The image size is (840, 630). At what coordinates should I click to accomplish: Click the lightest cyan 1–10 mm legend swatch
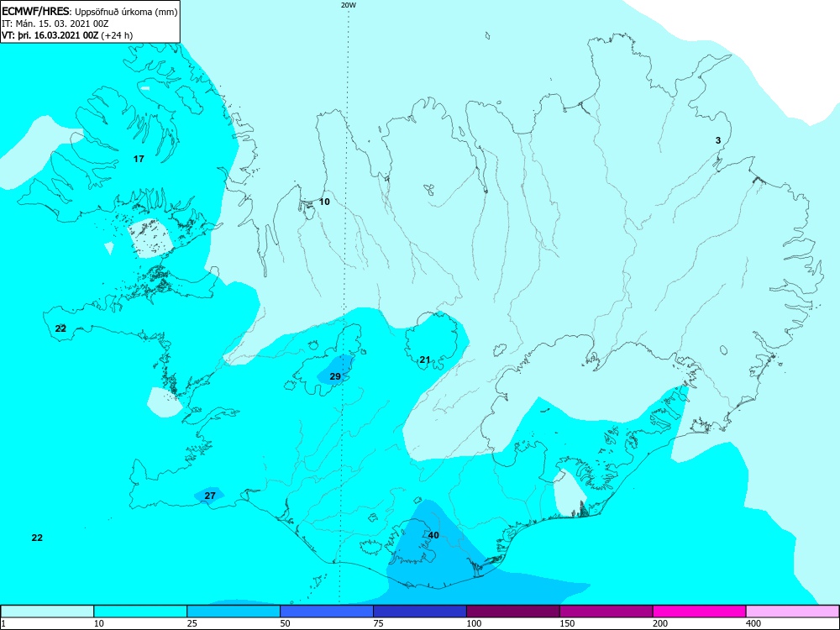[47, 612]
